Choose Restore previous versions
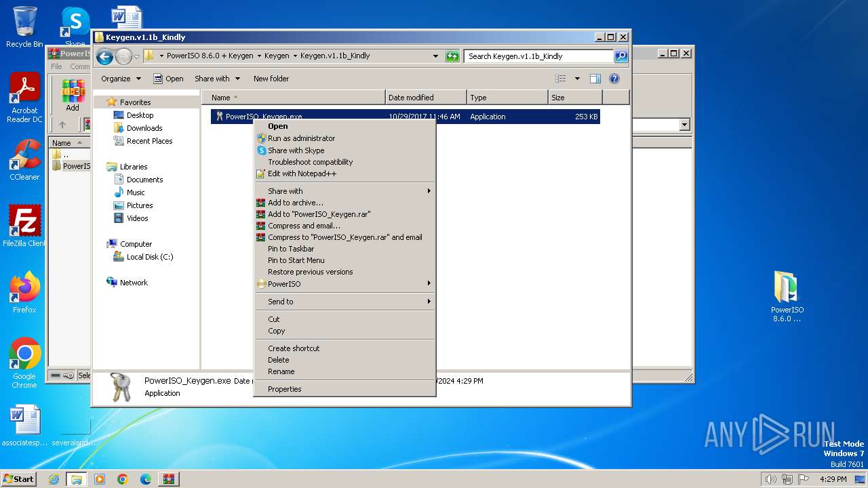 [344, 272]
